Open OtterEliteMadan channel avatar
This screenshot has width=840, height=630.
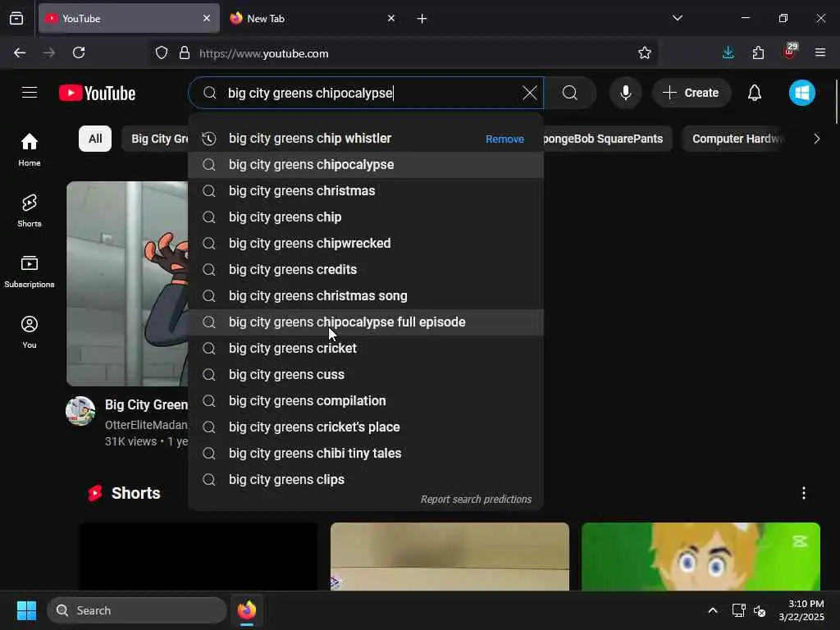pos(80,411)
